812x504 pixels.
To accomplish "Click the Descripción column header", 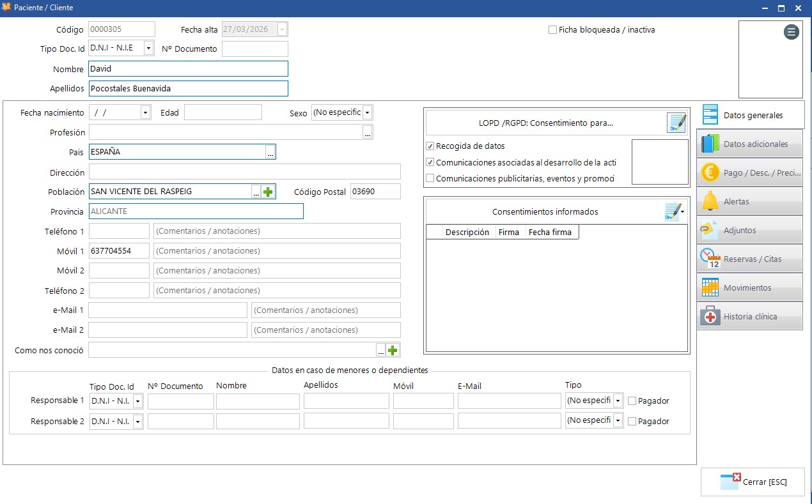I will pos(467,233).
